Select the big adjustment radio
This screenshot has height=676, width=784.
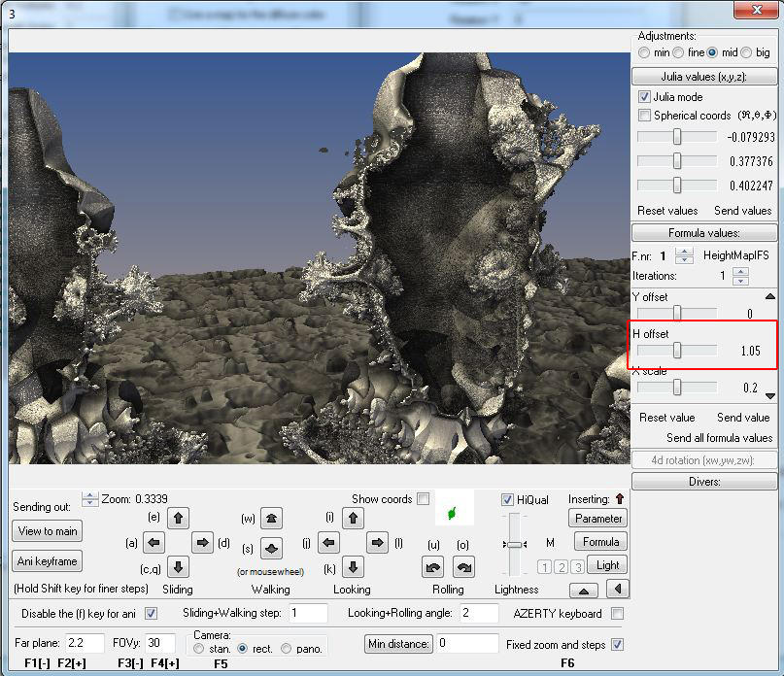coord(746,52)
